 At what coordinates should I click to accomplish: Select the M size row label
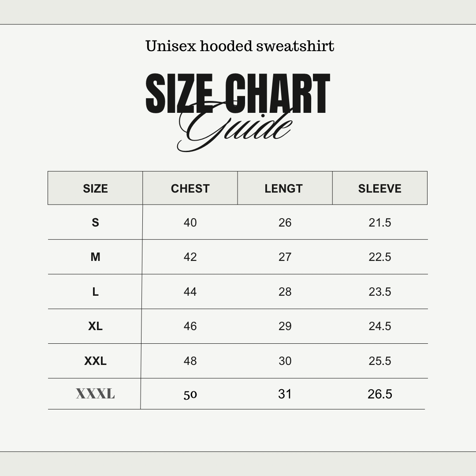95,257
